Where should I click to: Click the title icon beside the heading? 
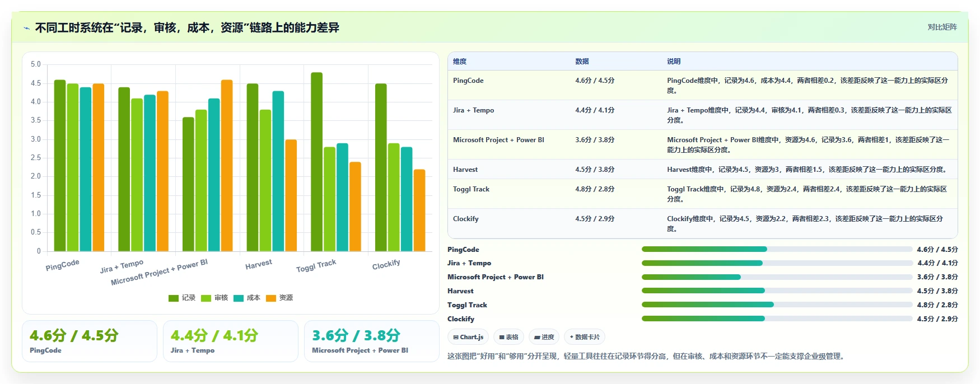pyautogui.click(x=26, y=28)
